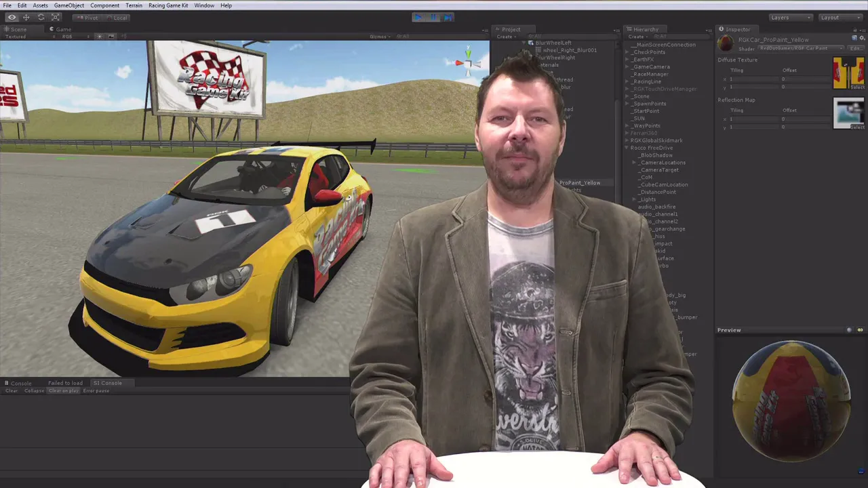The height and width of the screenshot is (488, 868).
Task: Click the BlurWheelLeft prefab icon
Action: (531, 43)
